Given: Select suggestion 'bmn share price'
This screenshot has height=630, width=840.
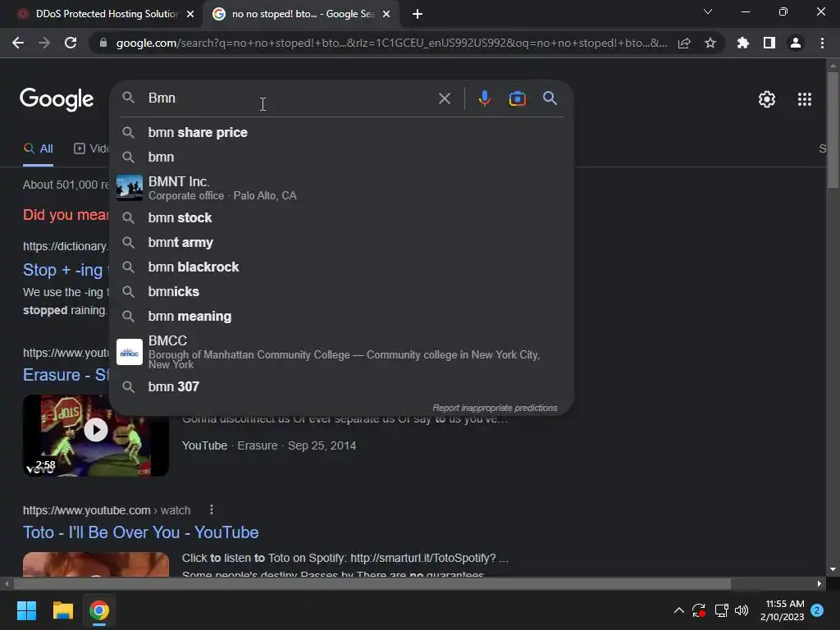Looking at the screenshot, I should 342,132.
